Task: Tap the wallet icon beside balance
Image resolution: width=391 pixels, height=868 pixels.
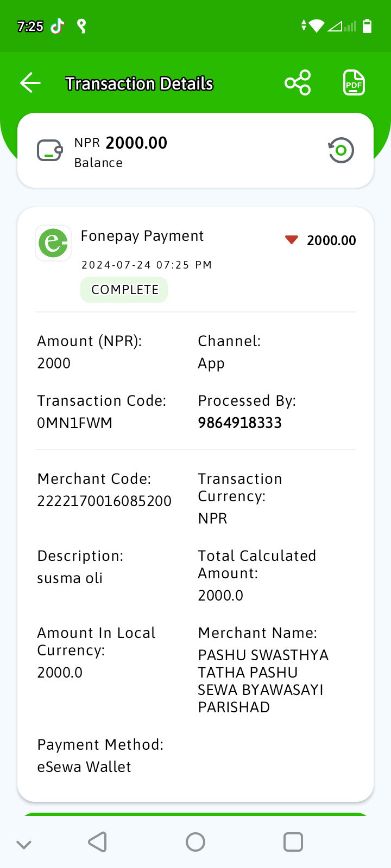Action: pyautogui.click(x=50, y=151)
